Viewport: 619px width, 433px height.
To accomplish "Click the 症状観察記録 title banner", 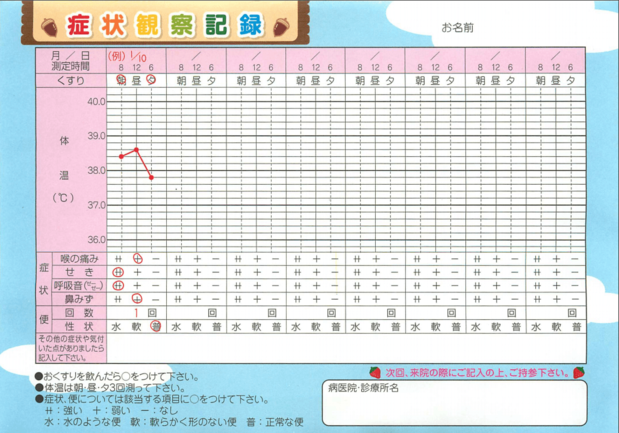I will pyautogui.click(x=165, y=24).
